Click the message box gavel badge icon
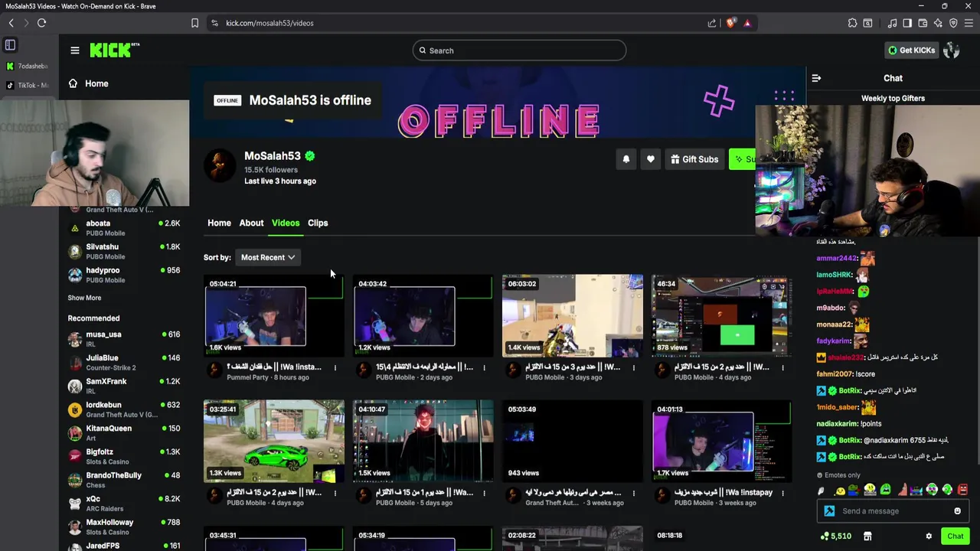This screenshot has width=980, height=551. [x=829, y=511]
